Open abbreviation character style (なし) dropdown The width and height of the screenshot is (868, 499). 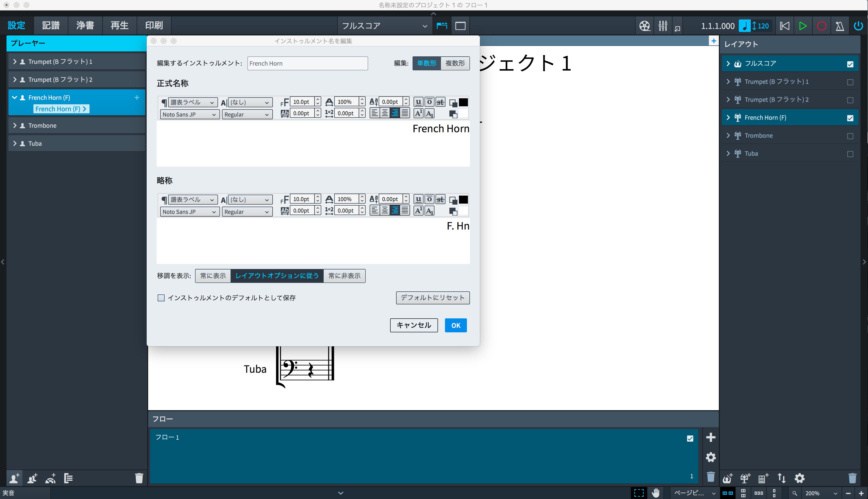(250, 199)
